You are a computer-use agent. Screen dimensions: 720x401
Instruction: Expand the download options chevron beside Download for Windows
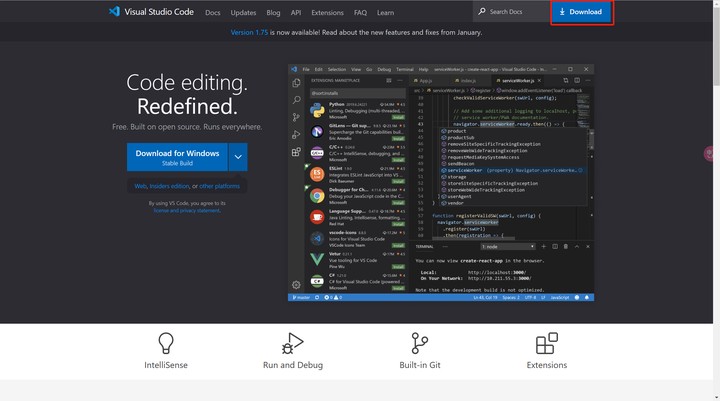click(238, 157)
